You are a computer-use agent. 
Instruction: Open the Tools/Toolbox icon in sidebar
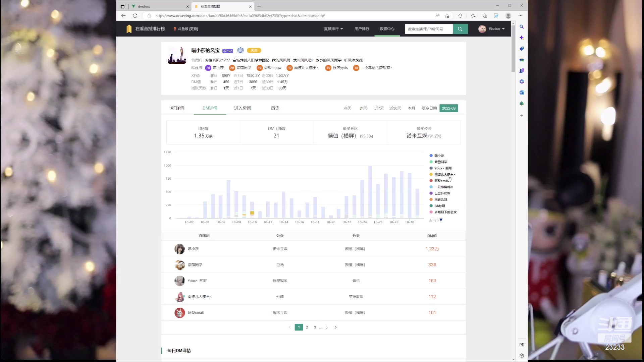(x=522, y=60)
